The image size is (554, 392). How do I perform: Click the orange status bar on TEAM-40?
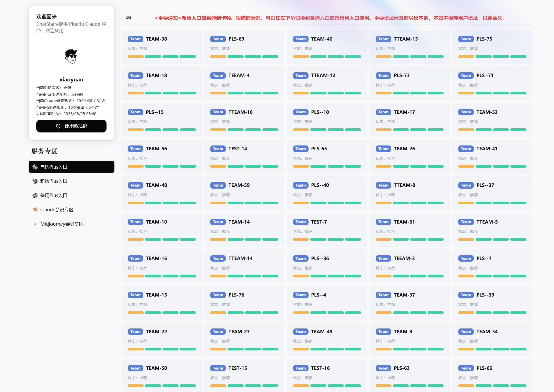(x=301, y=57)
